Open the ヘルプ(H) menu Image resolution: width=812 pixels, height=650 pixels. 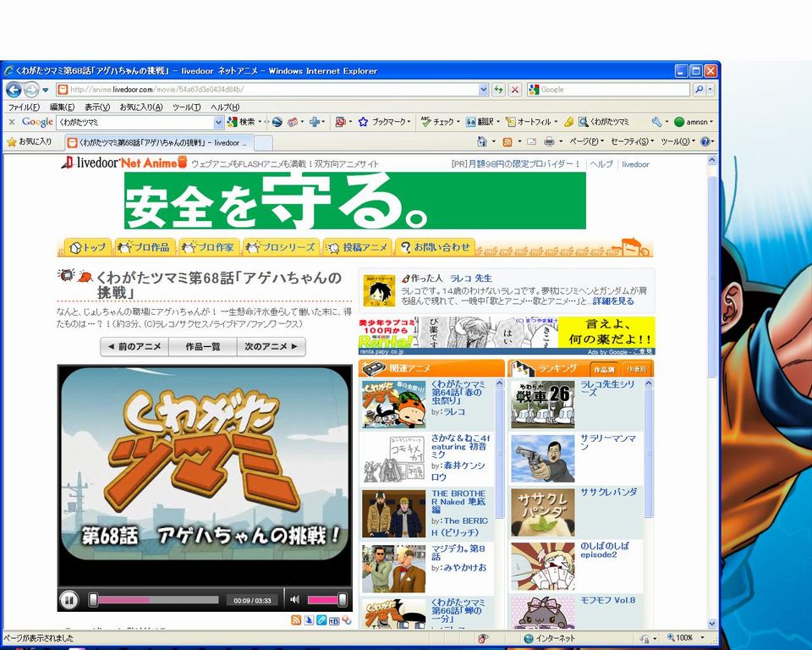tap(225, 107)
